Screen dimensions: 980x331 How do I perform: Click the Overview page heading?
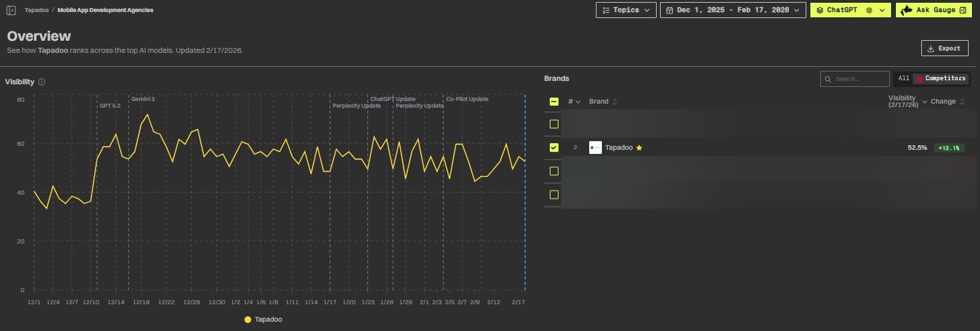(x=39, y=36)
